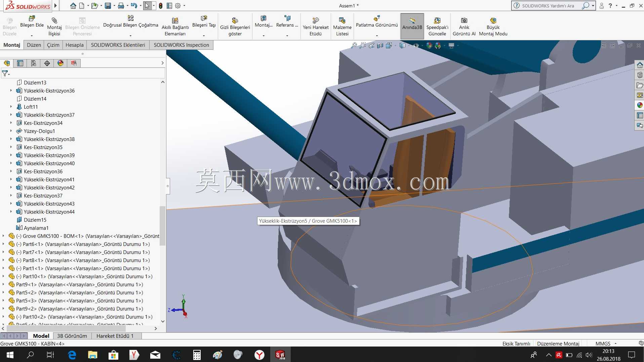Click Patlatma Görünümü (Exploded View)

point(377,22)
